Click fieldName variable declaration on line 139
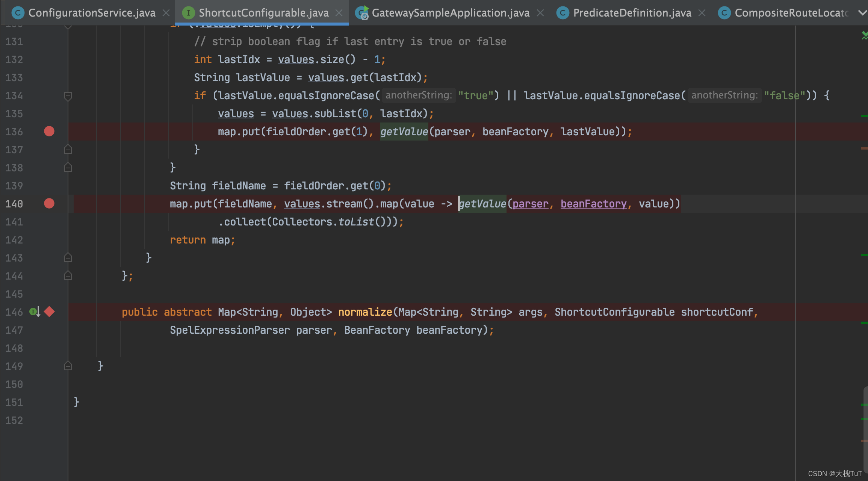The height and width of the screenshot is (481, 868). click(239, 186)
